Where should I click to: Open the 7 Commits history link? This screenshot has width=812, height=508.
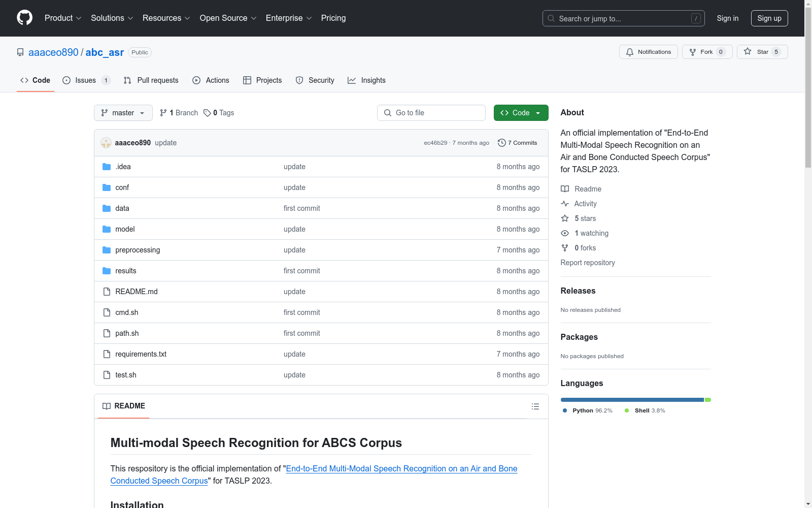(x=517, y=143)
